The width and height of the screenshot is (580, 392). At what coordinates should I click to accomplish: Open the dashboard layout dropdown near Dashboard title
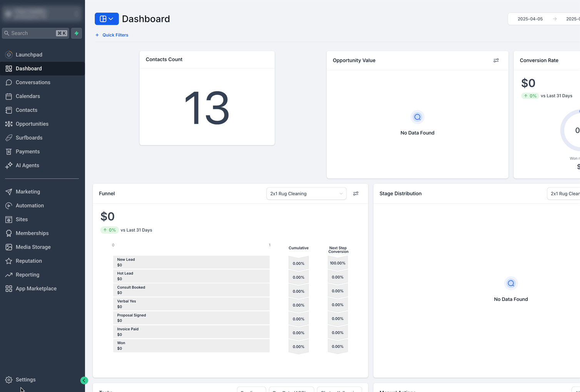click(107, 18)
